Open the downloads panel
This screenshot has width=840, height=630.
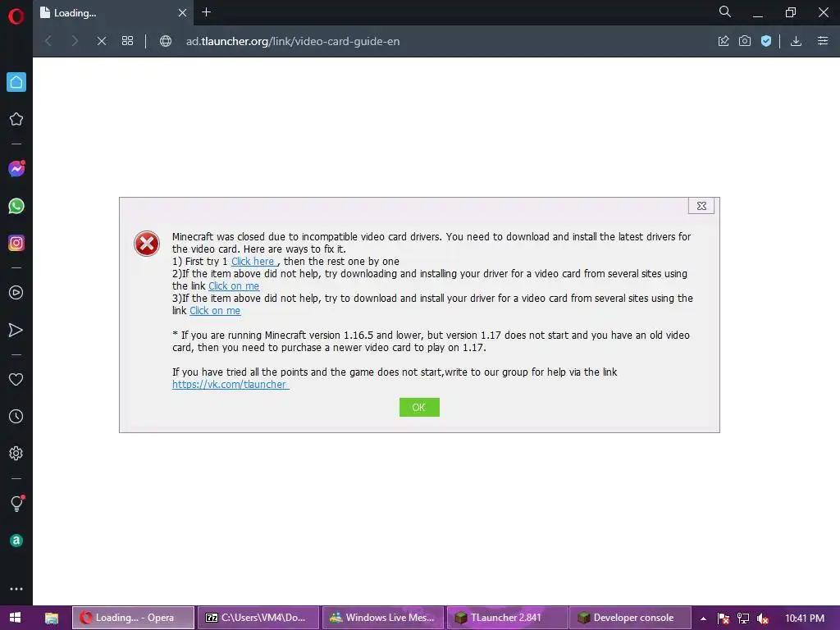click(796, 41)
